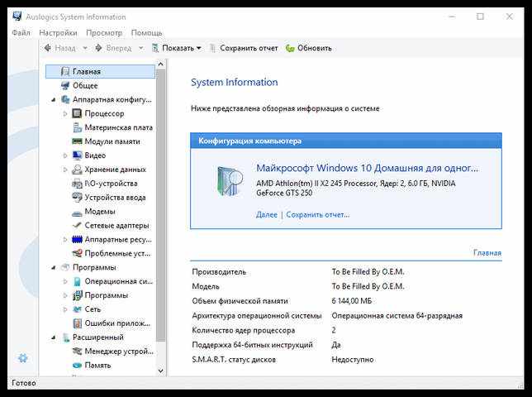Click the settings gear icon in sidebar

pyautogui.click(x=23, y=358)
